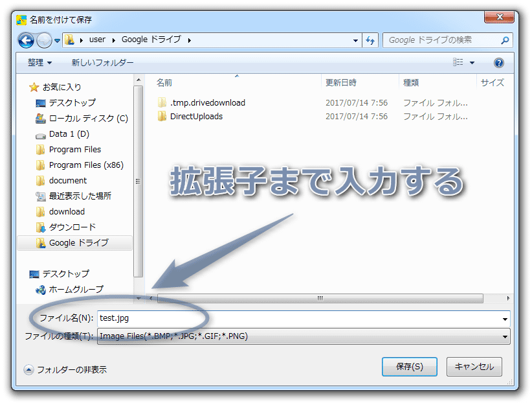Open ホームグループ in navigation pane

(76, 289)
